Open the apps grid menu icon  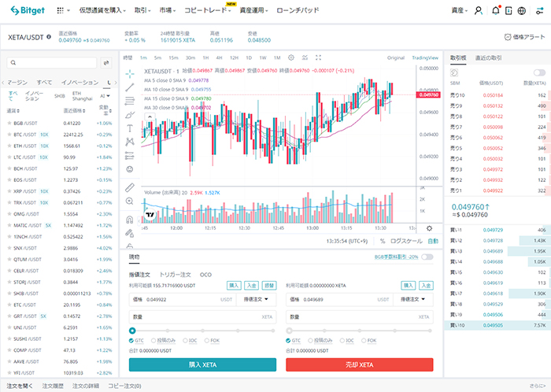point(60,10)
